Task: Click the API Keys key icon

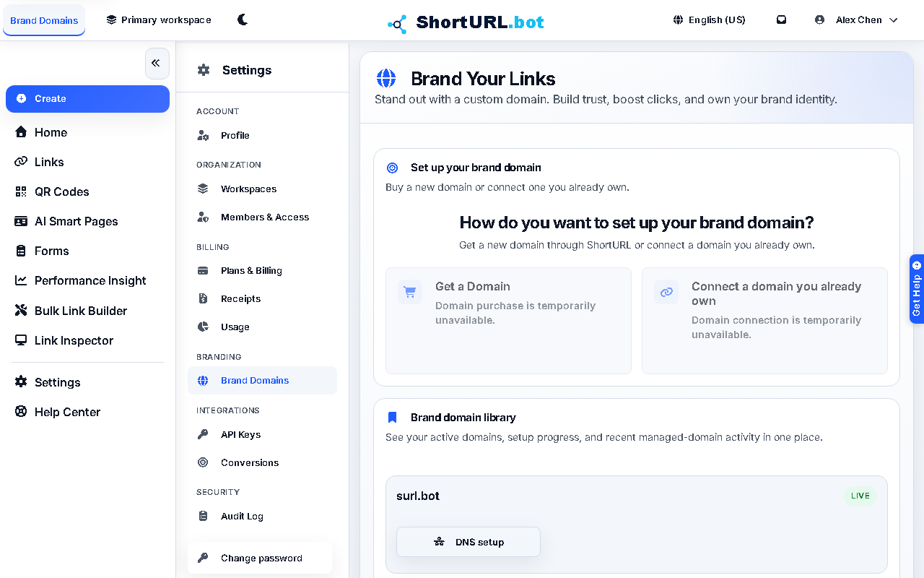Action: (x=203, y=435)
